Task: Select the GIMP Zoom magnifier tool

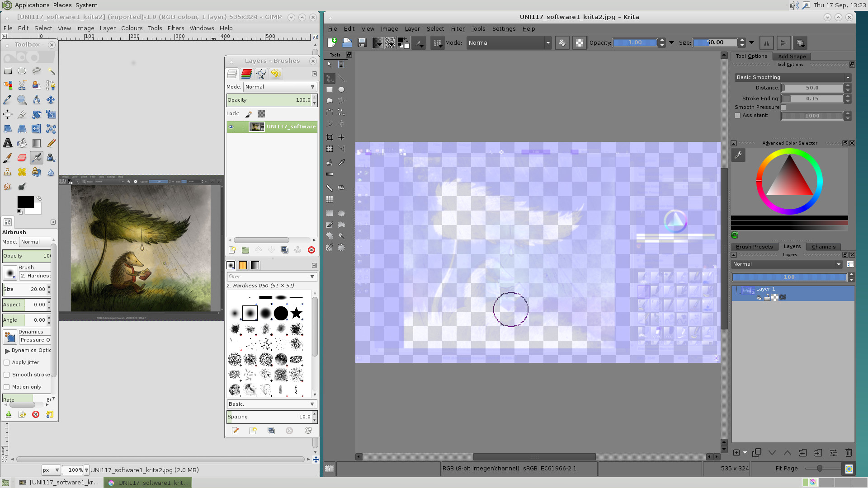Action: (x=22, y=100)
